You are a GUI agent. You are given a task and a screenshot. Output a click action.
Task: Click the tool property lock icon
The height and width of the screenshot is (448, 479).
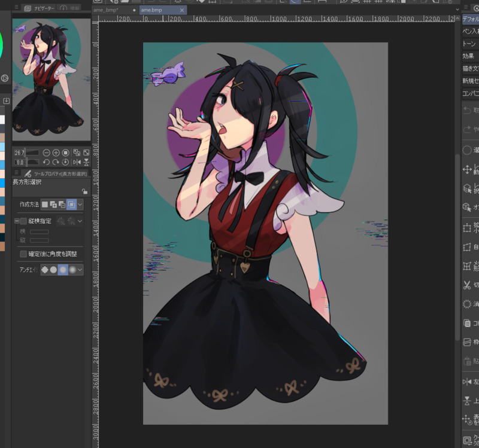(x=84, y=191)
